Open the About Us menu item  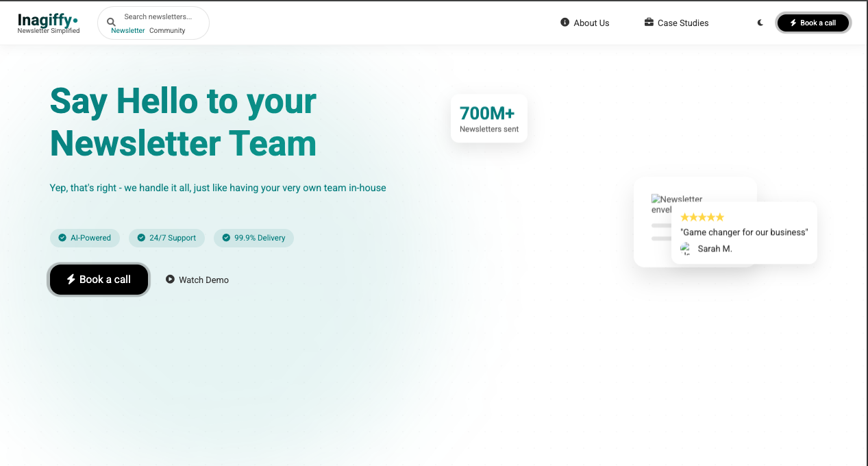pyautogui.click(x=584, y=23)
